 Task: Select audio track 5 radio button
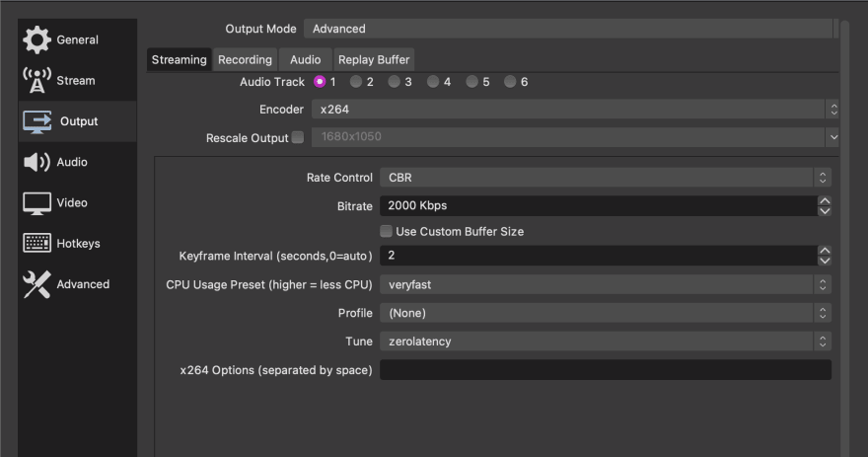pyautogui.click(x=471, y=82)
